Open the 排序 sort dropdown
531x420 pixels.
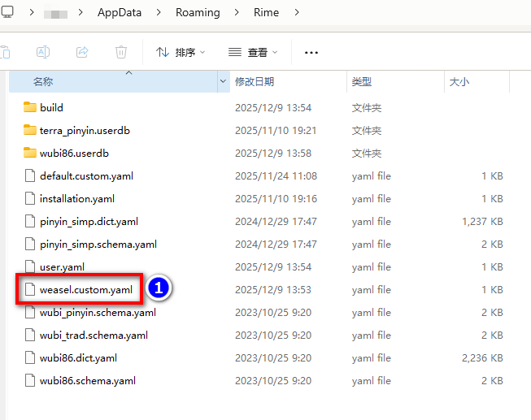tap(181, 53)
